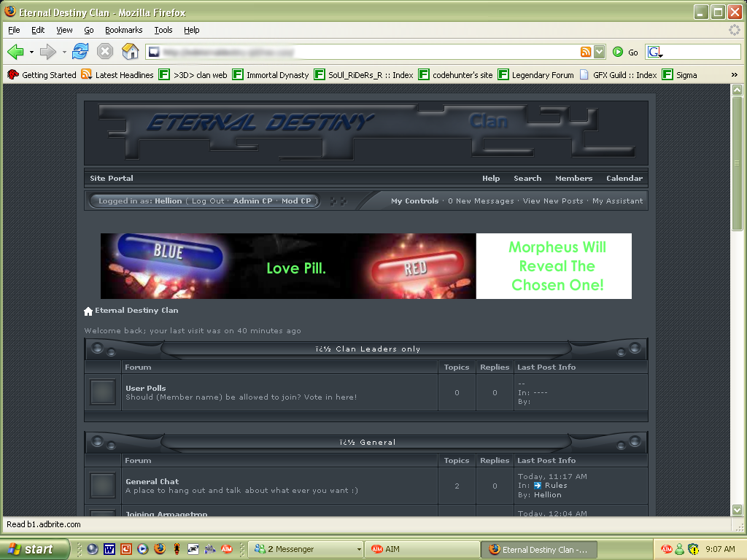Open the Google search engine selector
Viewport: 747px width, 560px height.
tap(655, 52)
